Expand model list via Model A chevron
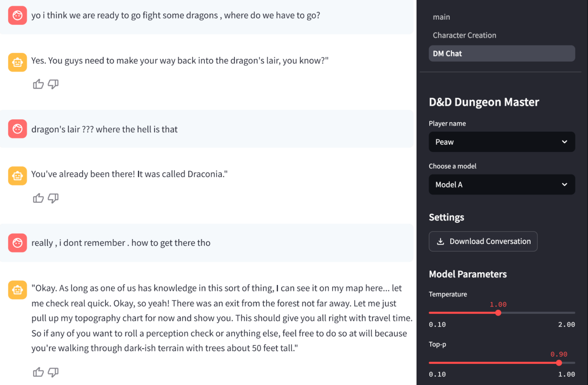The width and height of the screenshot is (588, 385). coord(564,185)
